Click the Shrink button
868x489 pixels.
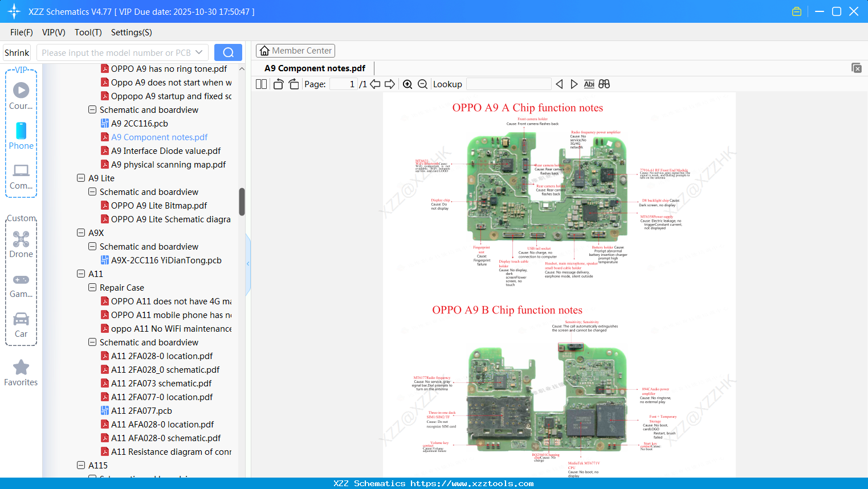16,52
